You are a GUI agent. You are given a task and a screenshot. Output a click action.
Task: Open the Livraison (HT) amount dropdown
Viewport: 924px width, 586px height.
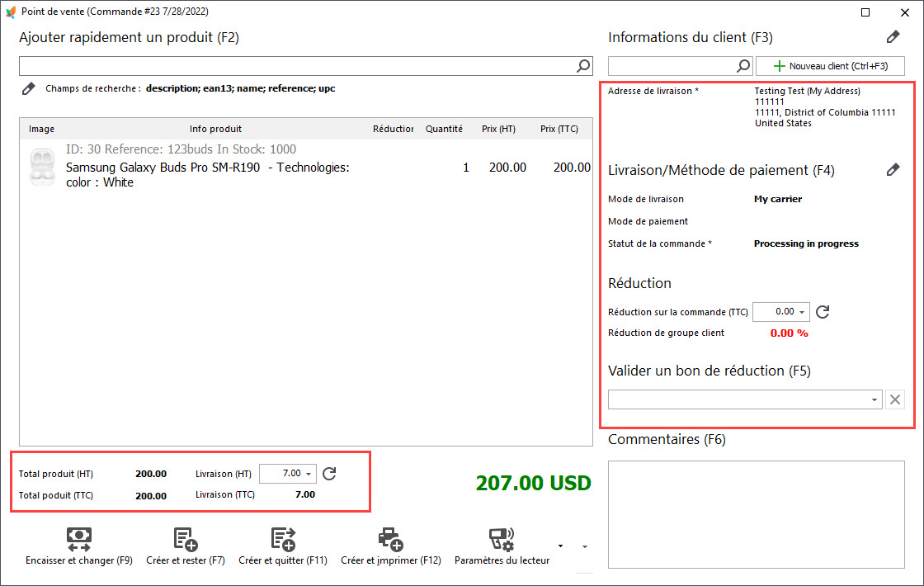309,474
